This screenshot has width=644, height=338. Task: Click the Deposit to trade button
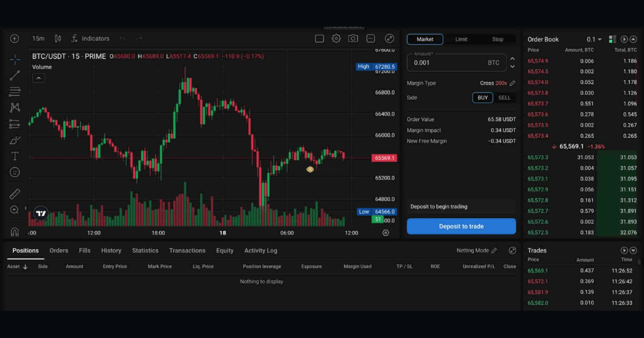coord(462,226)
